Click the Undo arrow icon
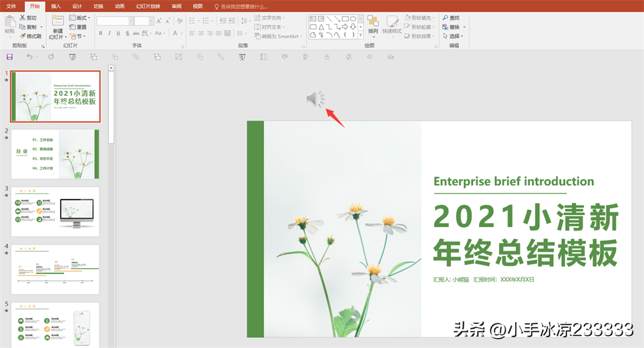This screenshot has height=348, width=644. 29,57
